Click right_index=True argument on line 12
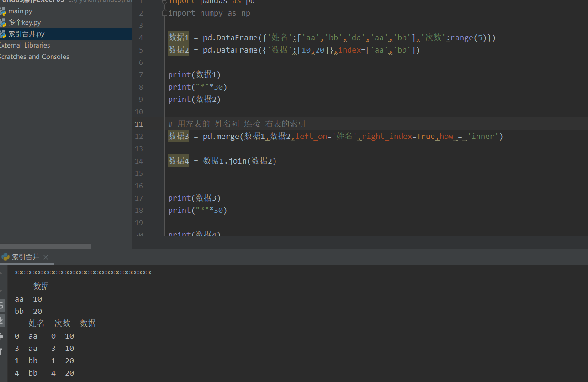The image size is (588, 382). coord(398,136)
